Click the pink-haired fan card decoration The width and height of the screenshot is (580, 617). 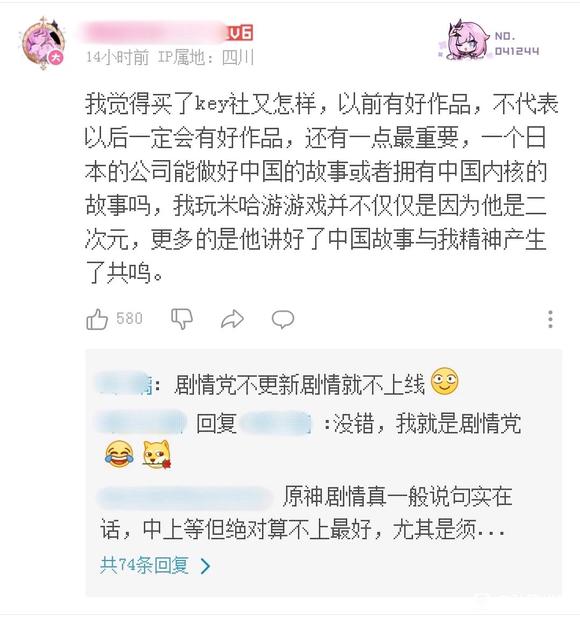[465, 40]
